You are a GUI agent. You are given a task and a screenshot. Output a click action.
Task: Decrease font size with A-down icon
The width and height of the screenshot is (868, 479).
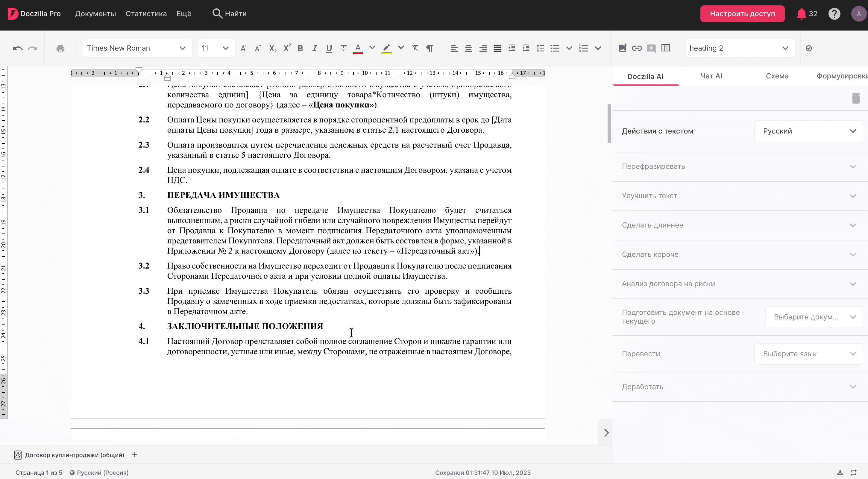click(258, 48)
